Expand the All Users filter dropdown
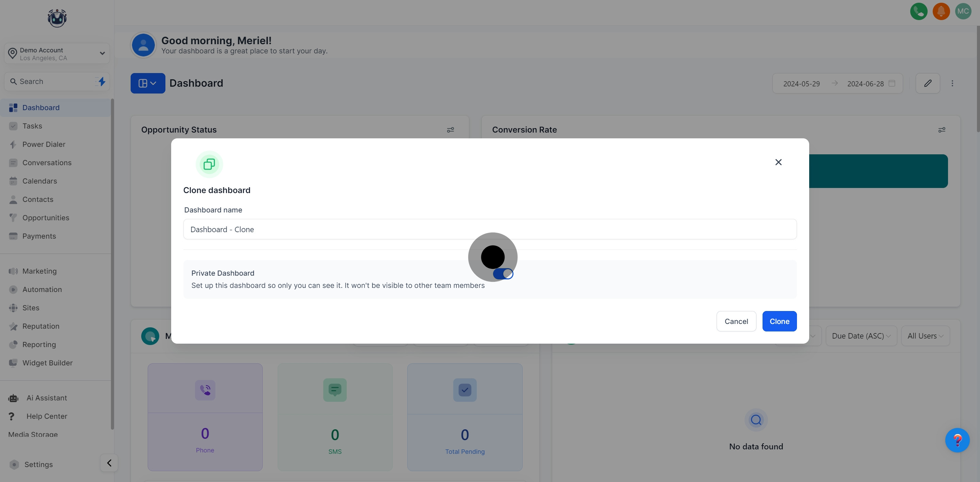This screenshot has height=482, width=980. (925, 336)
